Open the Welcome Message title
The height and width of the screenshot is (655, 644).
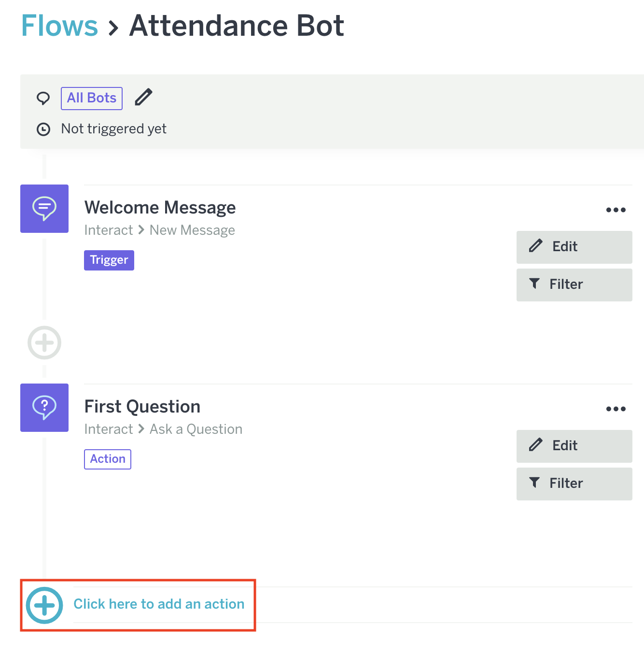pyautogui.click(x=160, y=208)
